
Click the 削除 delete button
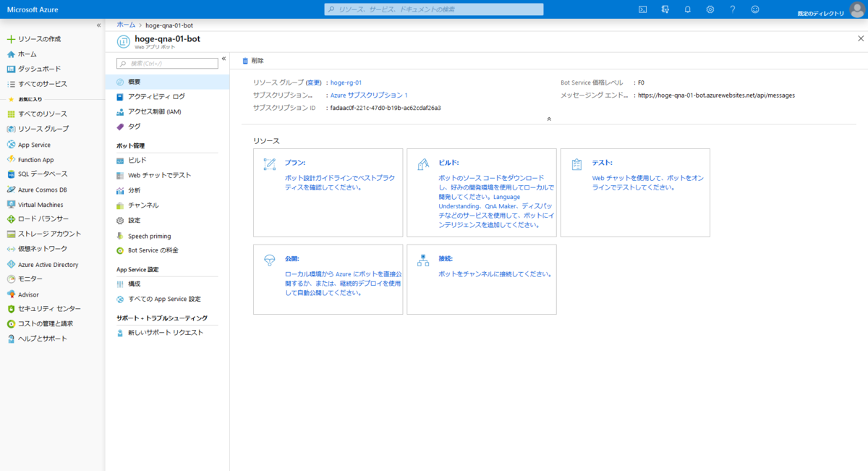253,61
